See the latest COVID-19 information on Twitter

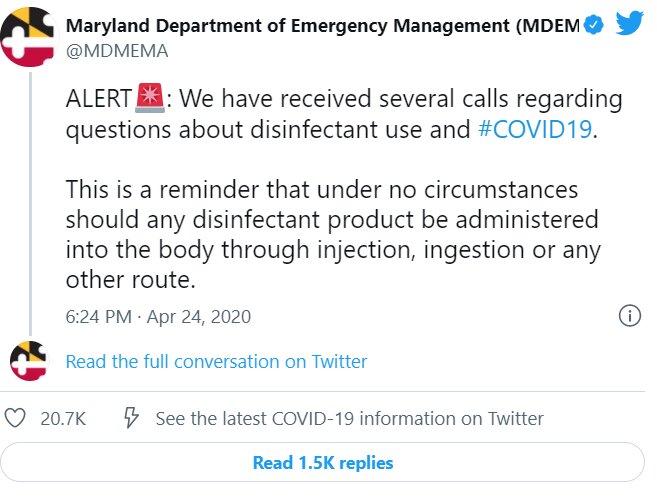(349, 419)
